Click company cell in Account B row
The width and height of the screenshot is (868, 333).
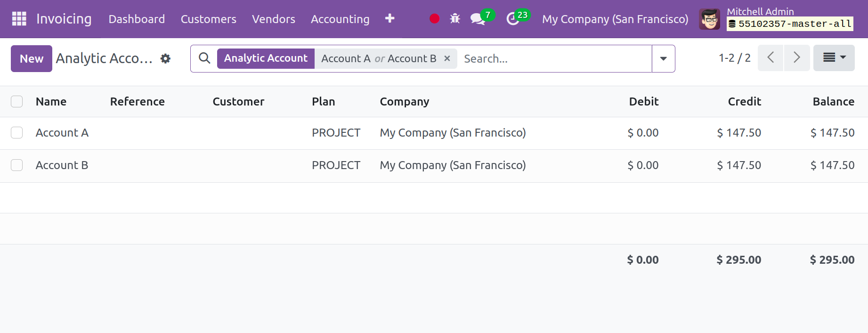point(453,165)
